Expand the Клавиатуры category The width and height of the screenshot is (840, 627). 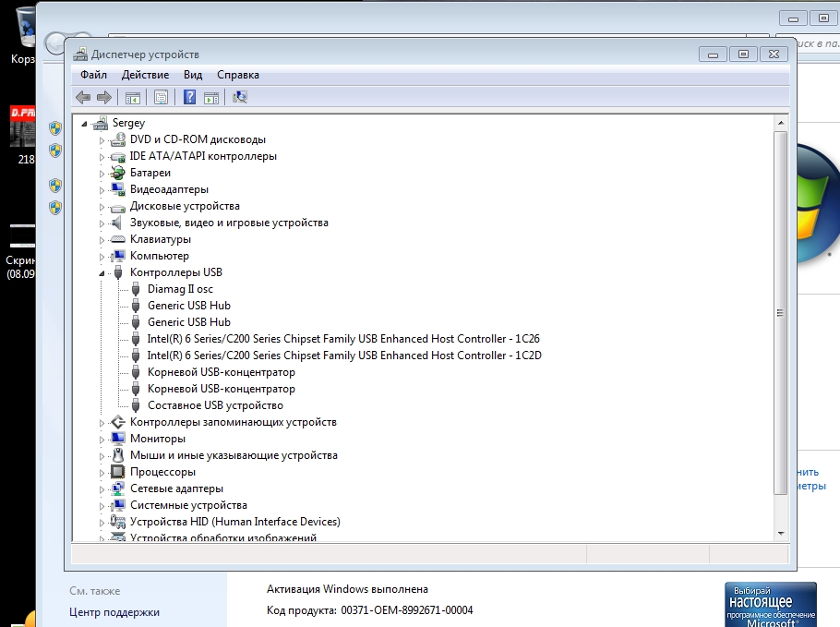click(102, 240)
